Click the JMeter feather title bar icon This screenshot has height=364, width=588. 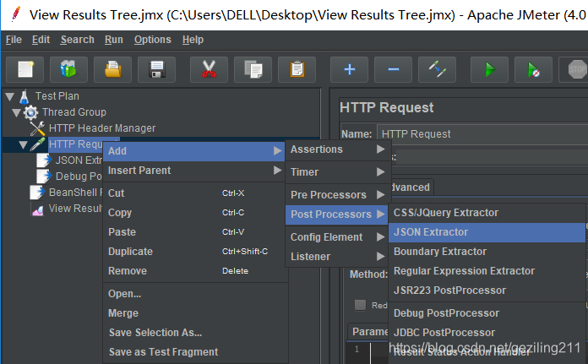(x=16, y=14)
